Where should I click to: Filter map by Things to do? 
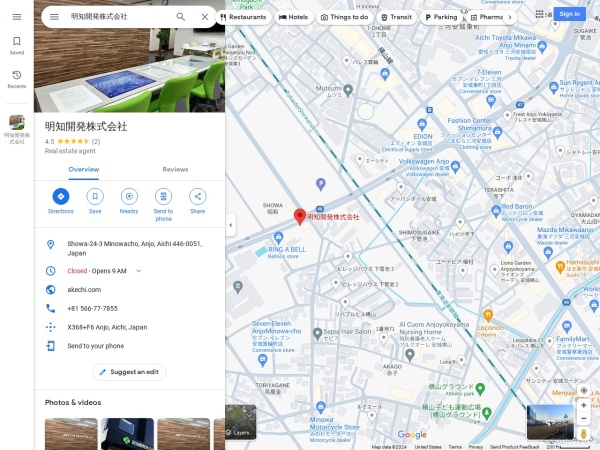pyautogui.click(x=344, y=17)
